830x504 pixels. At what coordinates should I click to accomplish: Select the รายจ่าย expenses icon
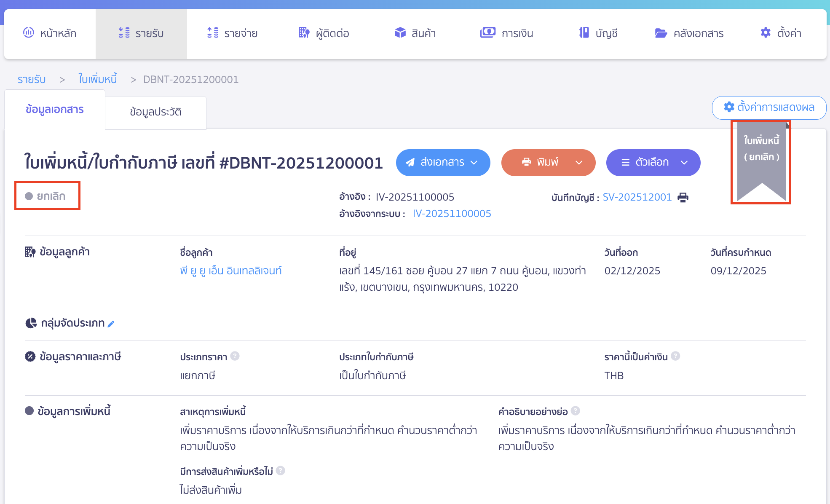point(213,32)
